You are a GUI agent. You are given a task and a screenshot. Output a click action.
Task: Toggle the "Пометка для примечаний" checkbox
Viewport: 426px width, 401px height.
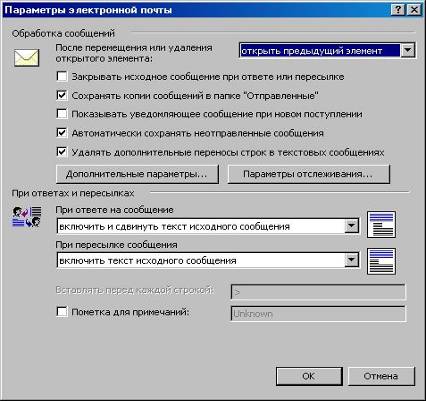[x=62, y=312]
